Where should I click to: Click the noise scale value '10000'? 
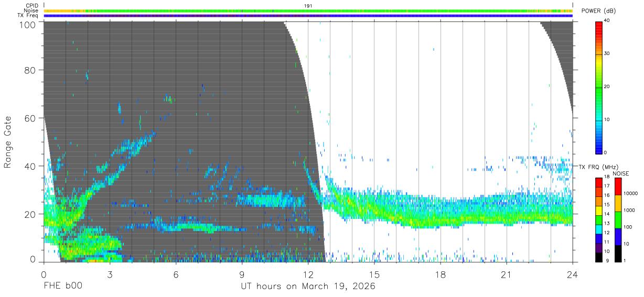pos(630,193)
